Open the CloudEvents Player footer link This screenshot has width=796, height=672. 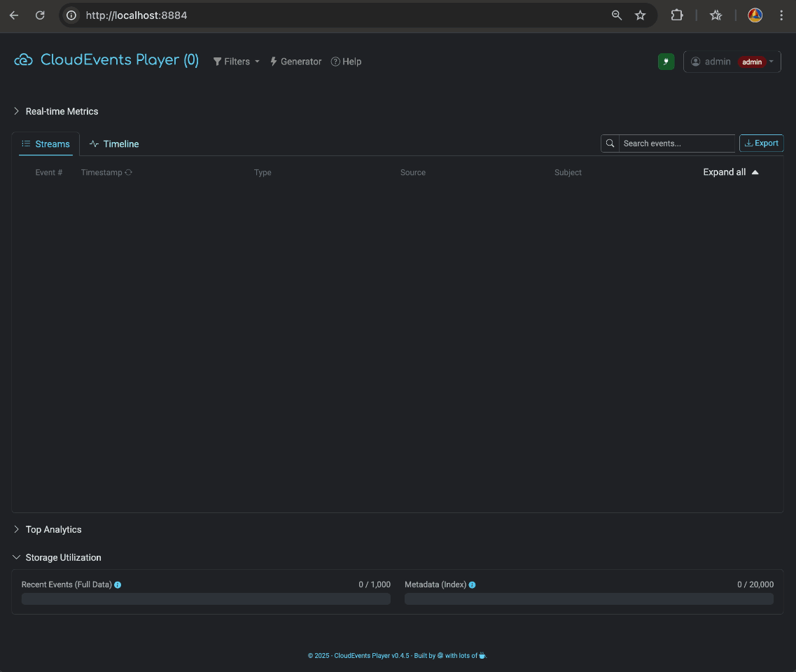(371, 656)
